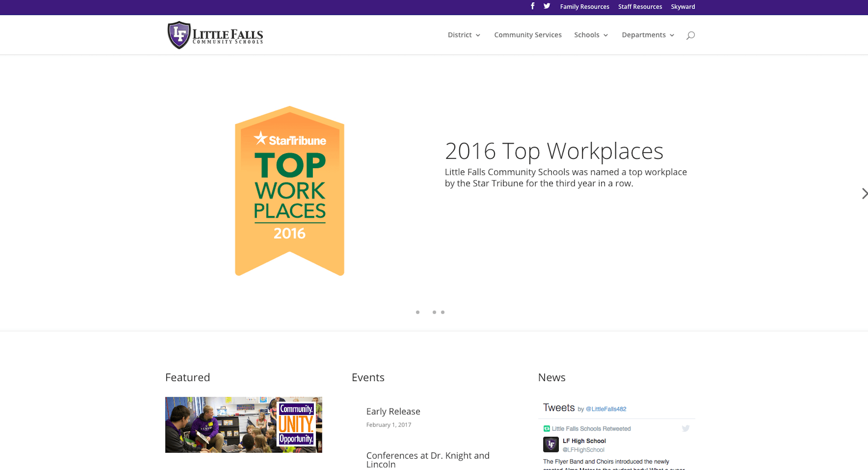Open Staff Resources link
This screenshot has height=470, width=868.
(x=640, y=7)
